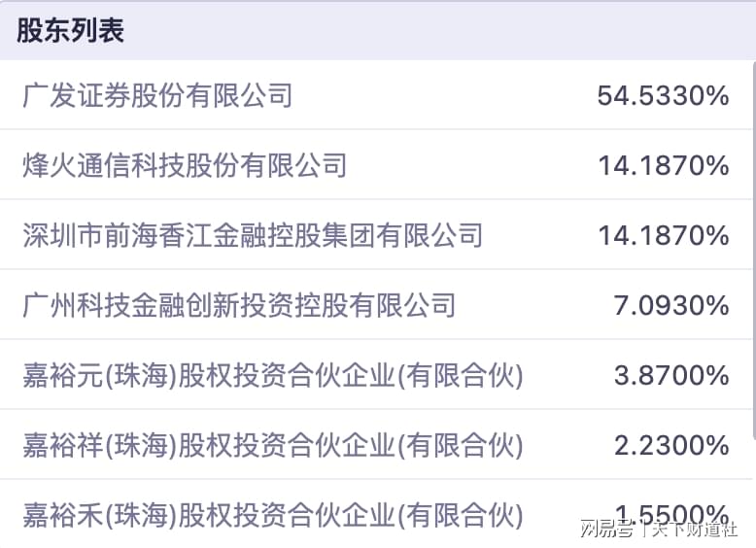This screenshot has height=548, width=756.
Task: Click the 3.8700% percentage
Action: (670, 375)
